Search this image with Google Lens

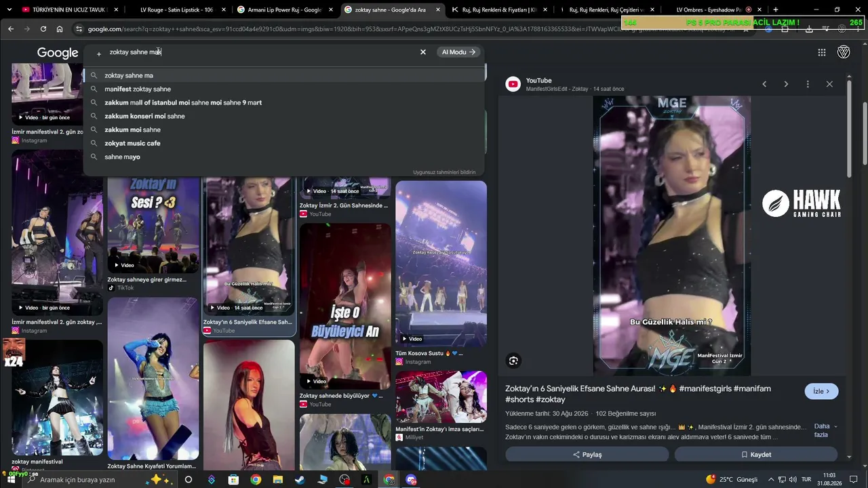pyautogui.click(x=513, y=361)
